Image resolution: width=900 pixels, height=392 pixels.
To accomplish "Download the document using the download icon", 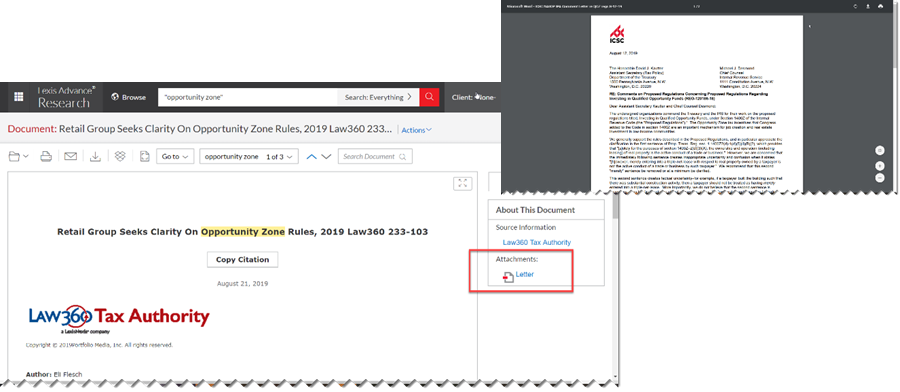I will tap(96, 156).
